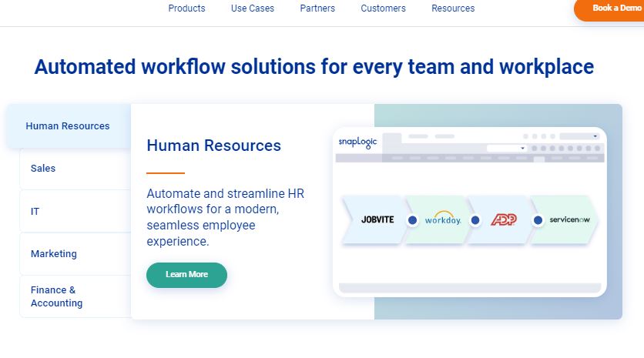Open the Customers menu
This screenshot has height=358, width=644.
coord(383,8)
